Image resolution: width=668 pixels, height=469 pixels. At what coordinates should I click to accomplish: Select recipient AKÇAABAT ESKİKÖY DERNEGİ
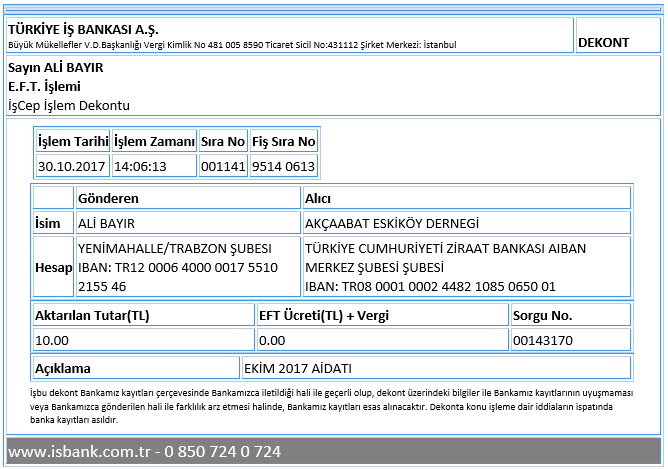click(x=392, y=223)
